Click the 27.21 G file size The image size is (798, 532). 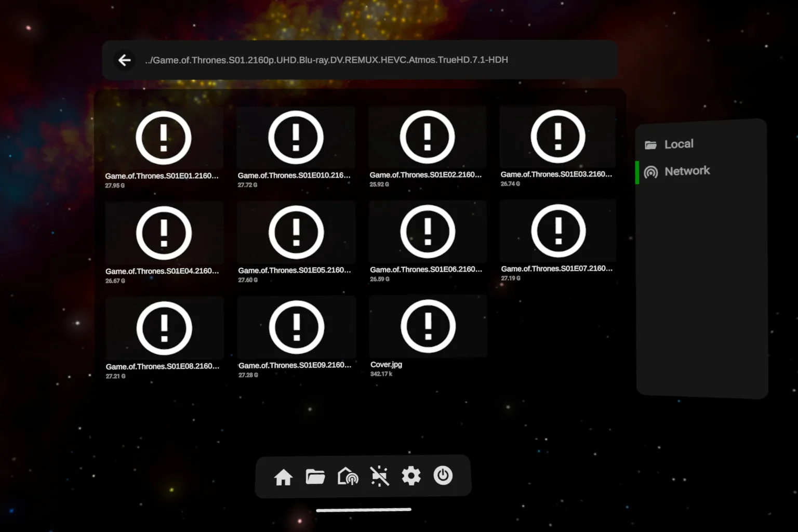coord(115,377)
